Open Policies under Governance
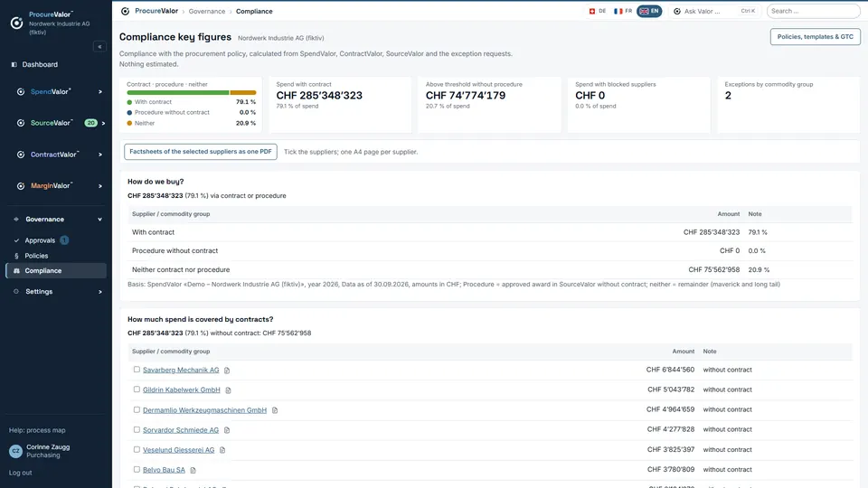The height and width of the screenshot is (488, 868). coord(36,256)
